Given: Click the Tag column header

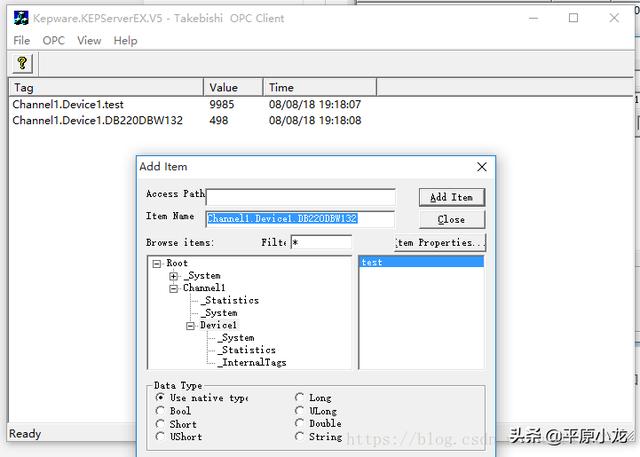Looking at the screenshot, I should coord(106,87).
